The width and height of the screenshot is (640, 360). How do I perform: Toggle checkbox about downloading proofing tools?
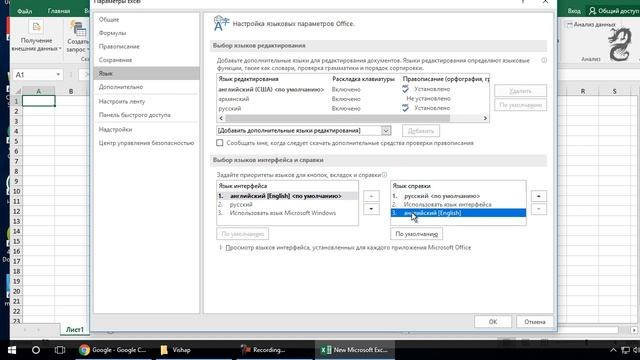pyautogui.click(x=220, y=143)
